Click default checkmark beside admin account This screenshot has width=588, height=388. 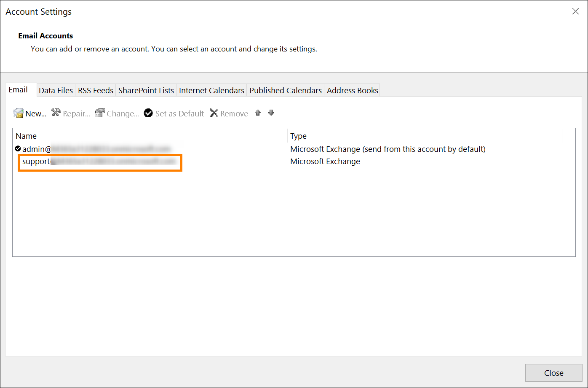point(18,148)
